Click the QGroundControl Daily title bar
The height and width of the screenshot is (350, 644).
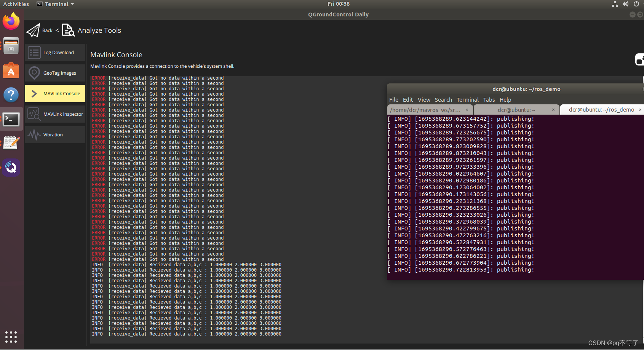click(338, 14)
